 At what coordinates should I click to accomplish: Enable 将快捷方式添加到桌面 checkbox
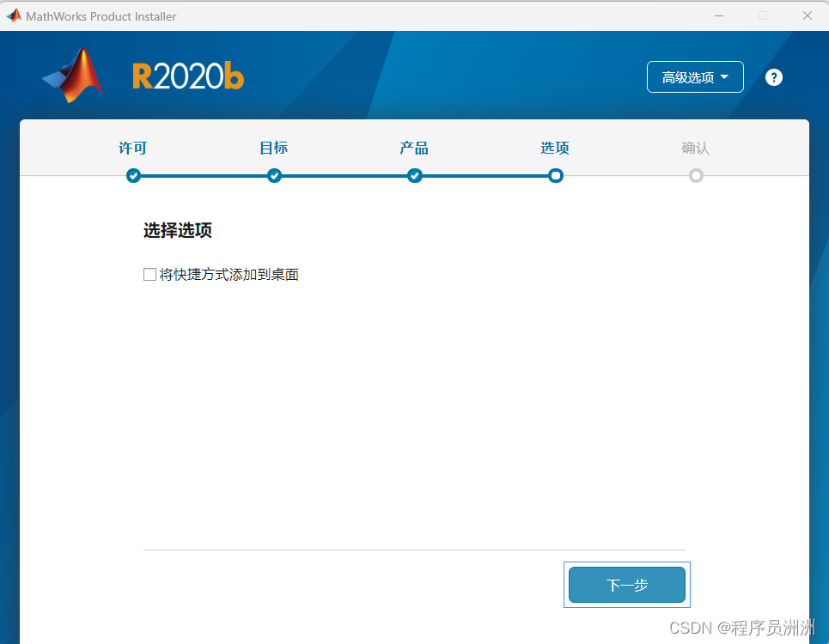click(x=149, y=274)
